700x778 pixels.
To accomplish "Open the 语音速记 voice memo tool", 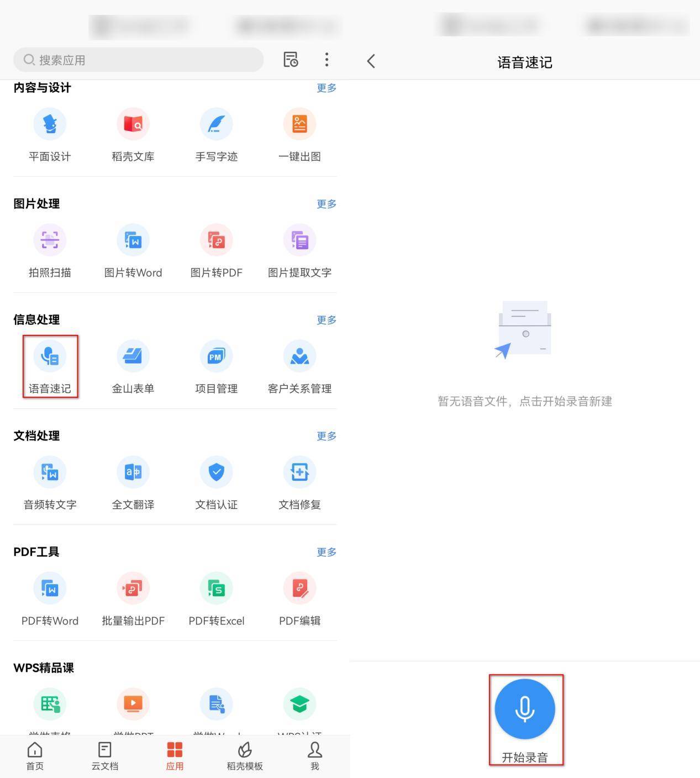I will (x=50, y=356).
